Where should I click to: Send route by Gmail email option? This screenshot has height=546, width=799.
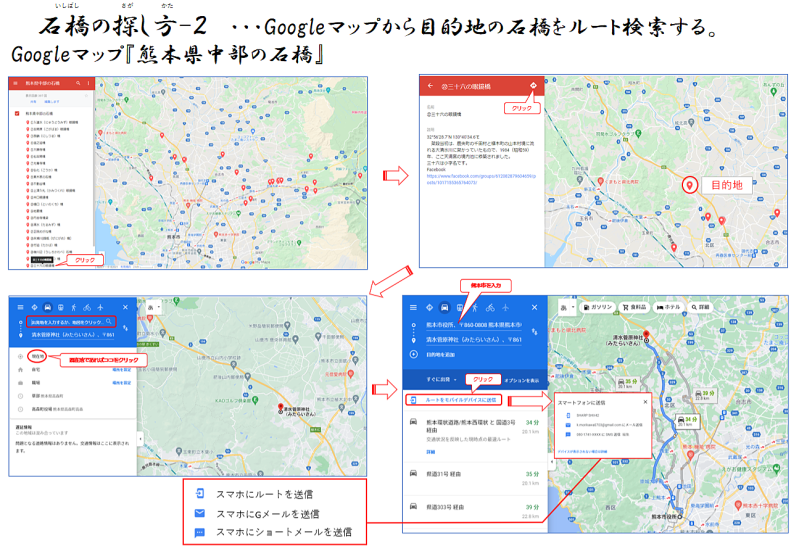pyautogui.click(x=602, y=425)
